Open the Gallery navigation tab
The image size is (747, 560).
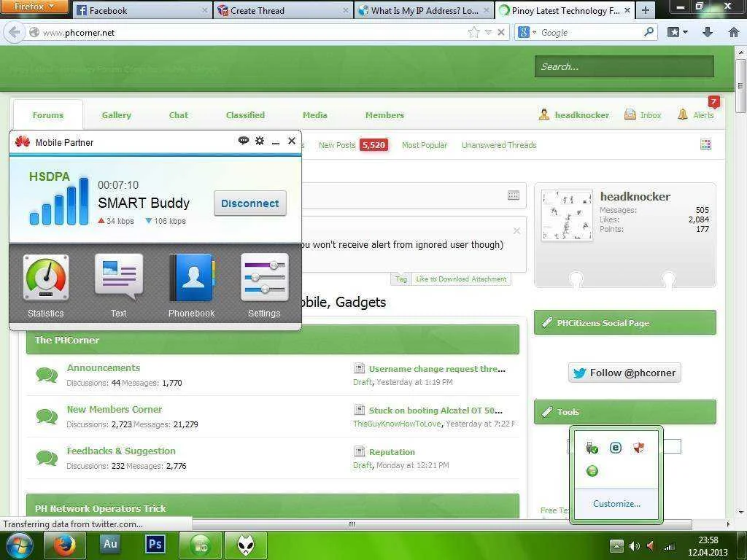pyautogui.click(x=116, y=114)
